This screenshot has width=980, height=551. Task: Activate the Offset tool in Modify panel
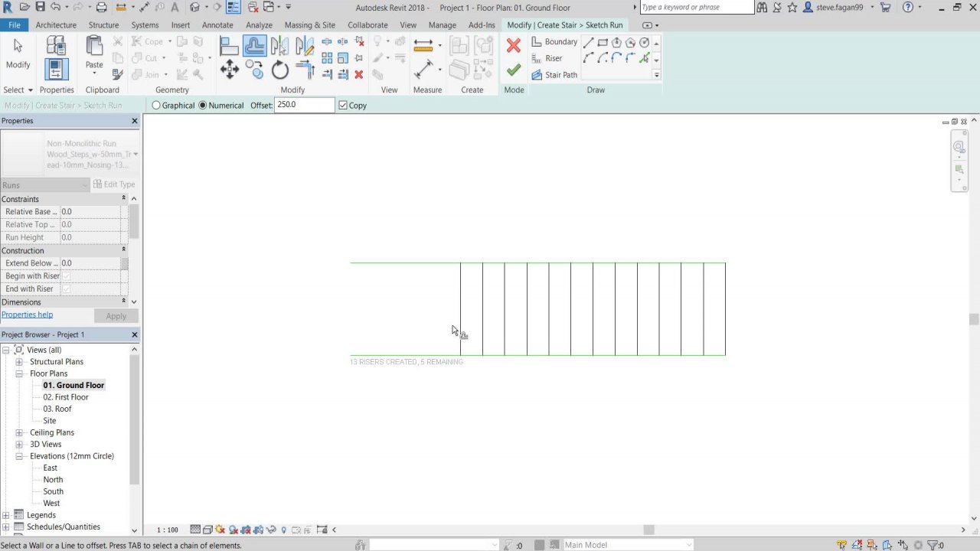(x=255, y=46)
